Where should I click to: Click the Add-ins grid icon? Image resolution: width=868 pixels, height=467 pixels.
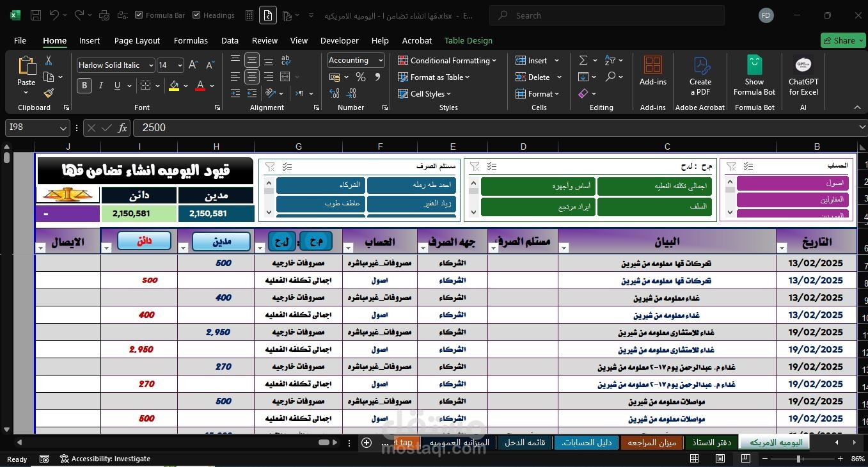653,65
